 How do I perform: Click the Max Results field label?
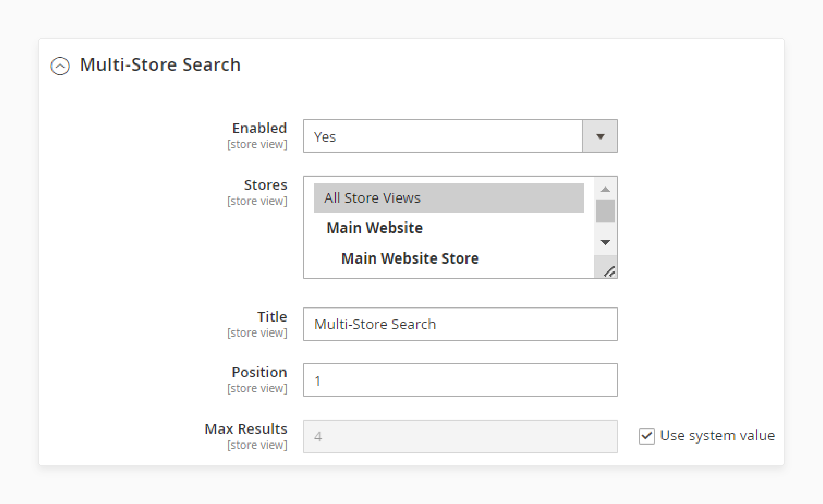point(246,429)
